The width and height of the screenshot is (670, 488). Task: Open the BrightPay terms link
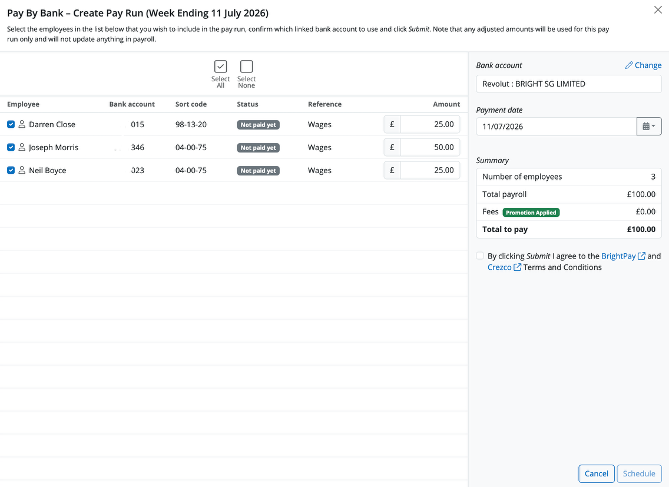(x=618, y=256)
